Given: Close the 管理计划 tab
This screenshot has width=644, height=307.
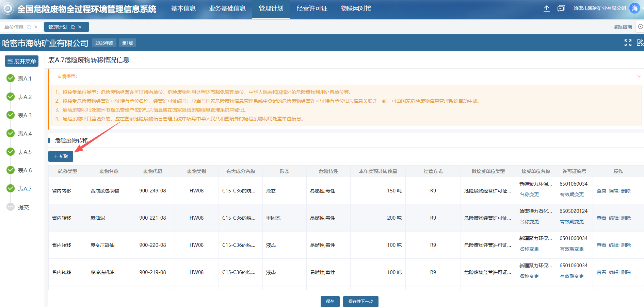Looking at the screenshot, I should (80, 27).
